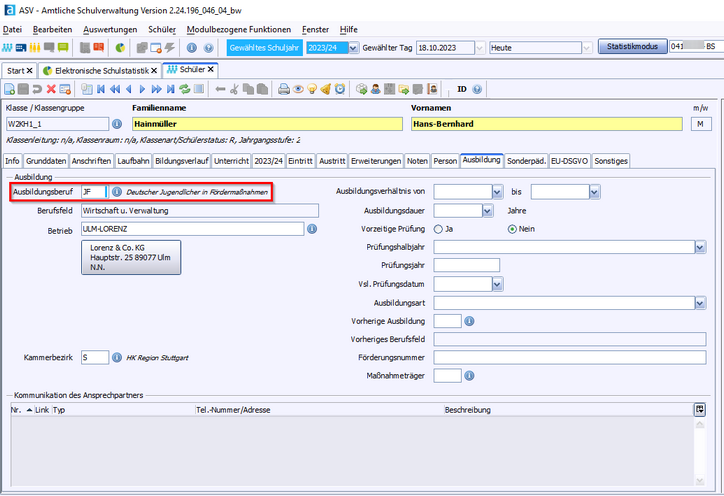The height and width of the screenshot is (496, 724).
Task: Jump to the first record
Action: [101, 89]
